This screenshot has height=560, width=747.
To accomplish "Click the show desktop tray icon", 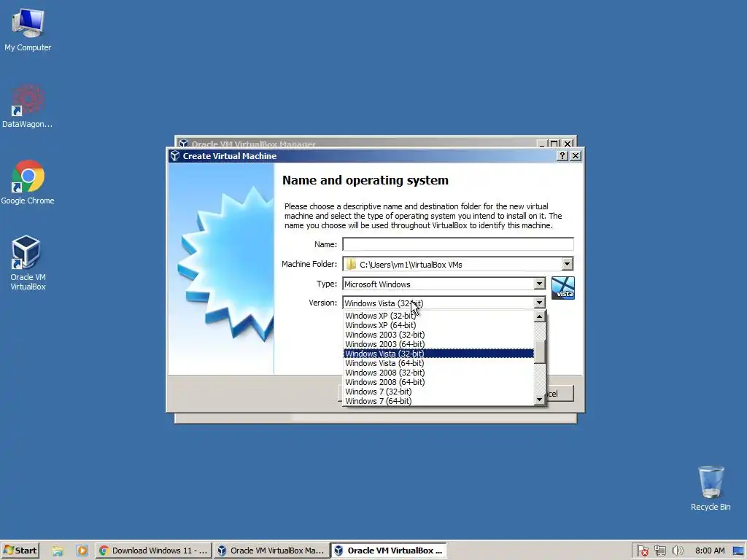I will point(738,551).
